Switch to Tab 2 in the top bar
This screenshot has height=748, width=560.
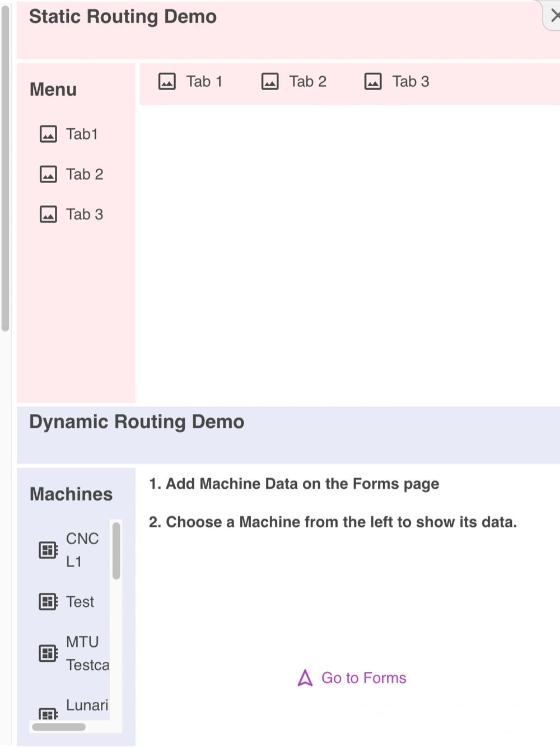pyautogui.click(x=307, y=82)
